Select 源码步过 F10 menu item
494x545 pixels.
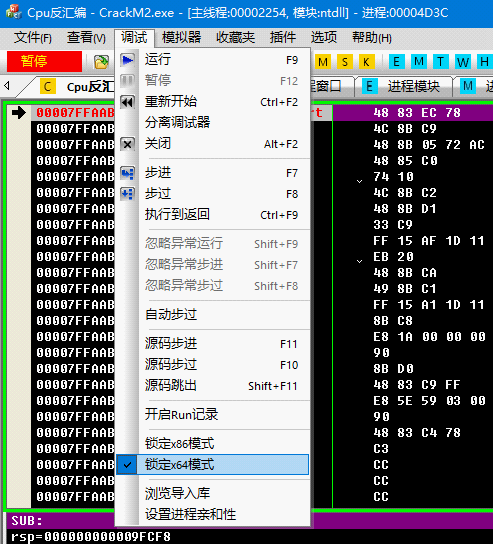click(212, 365)
